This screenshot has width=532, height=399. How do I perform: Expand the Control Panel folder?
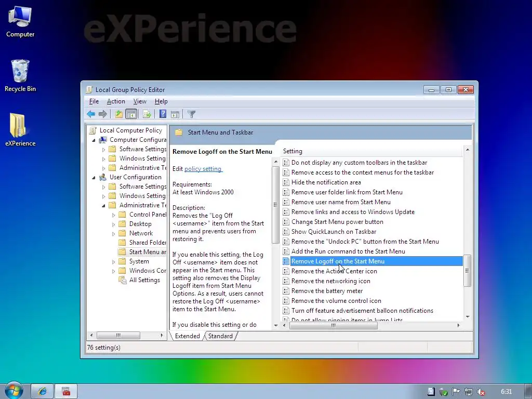(x=113, y=215)
